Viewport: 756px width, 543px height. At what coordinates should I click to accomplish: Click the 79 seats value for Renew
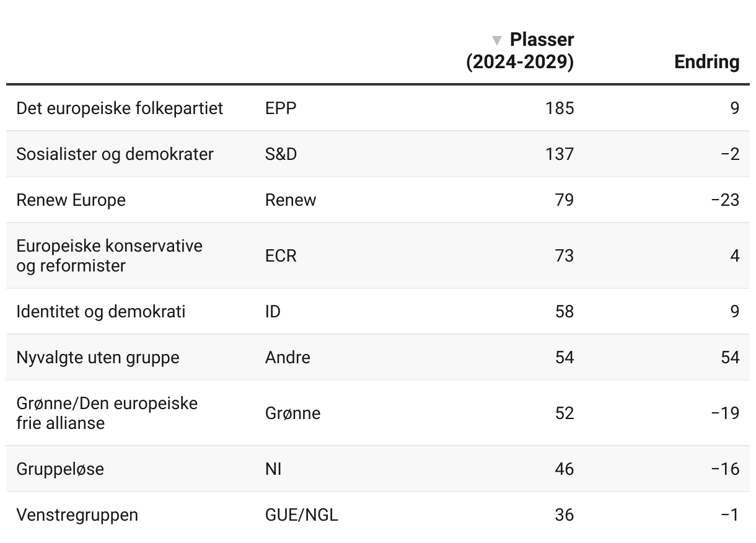(564, 200)
